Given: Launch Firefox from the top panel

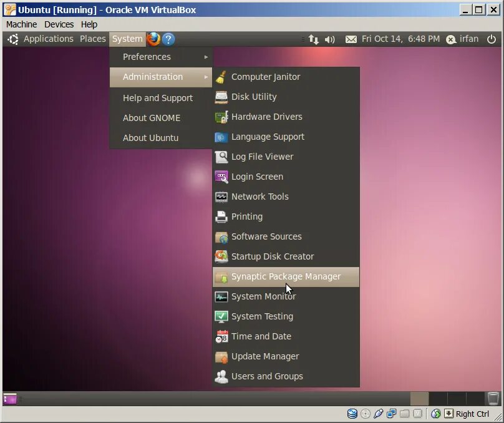Looking at the screenshot, I should pyautogui.click(x=153, y=39).
